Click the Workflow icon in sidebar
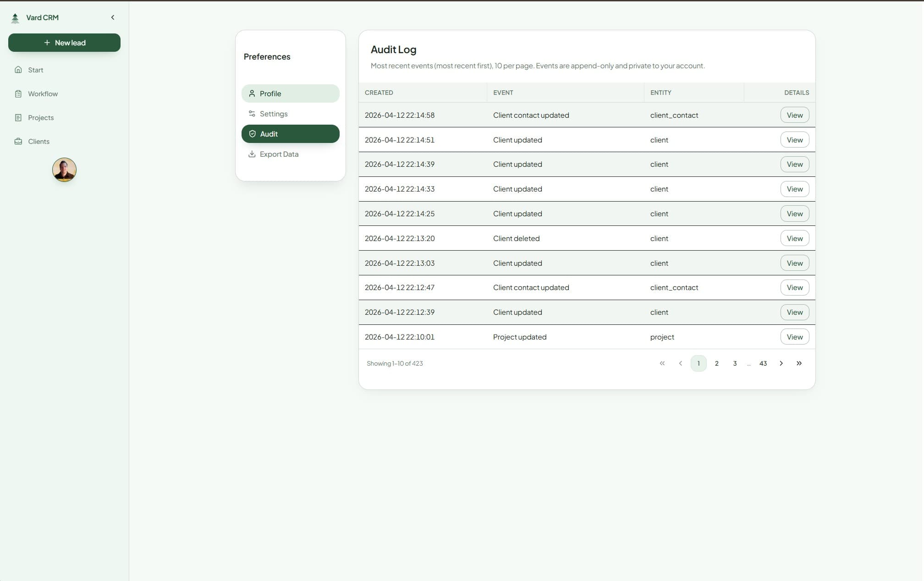This screenshot has width=924, height=581. tap(18, 93)
